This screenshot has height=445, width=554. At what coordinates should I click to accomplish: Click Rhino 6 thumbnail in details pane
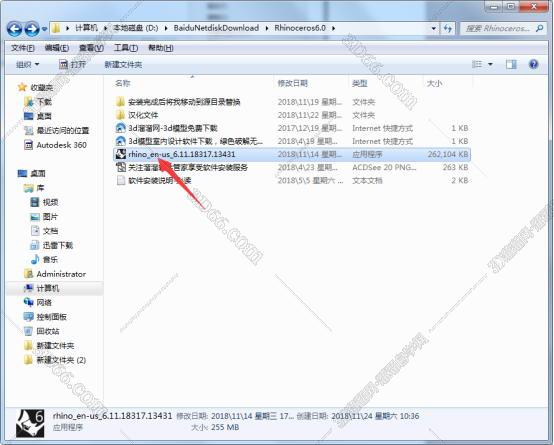click(30, 423)
